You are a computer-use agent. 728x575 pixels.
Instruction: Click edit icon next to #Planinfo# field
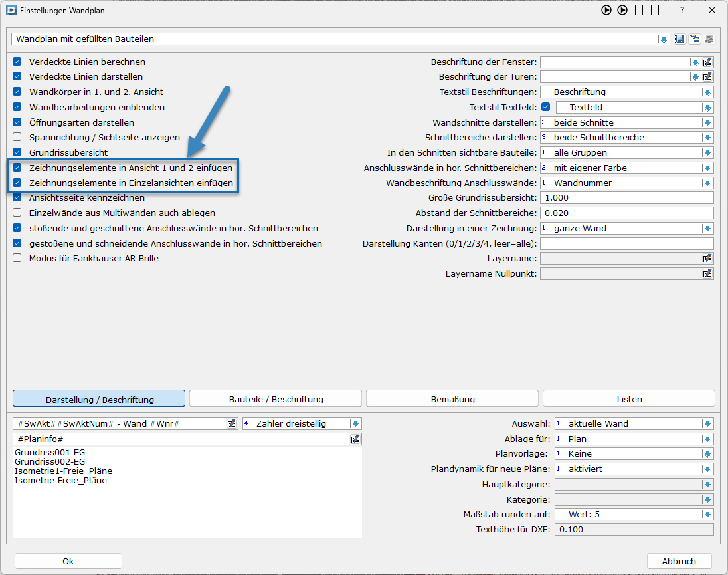(x=355, y=439)
